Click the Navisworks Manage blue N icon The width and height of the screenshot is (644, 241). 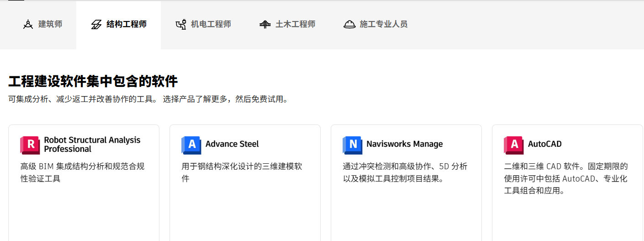point(353,145)
